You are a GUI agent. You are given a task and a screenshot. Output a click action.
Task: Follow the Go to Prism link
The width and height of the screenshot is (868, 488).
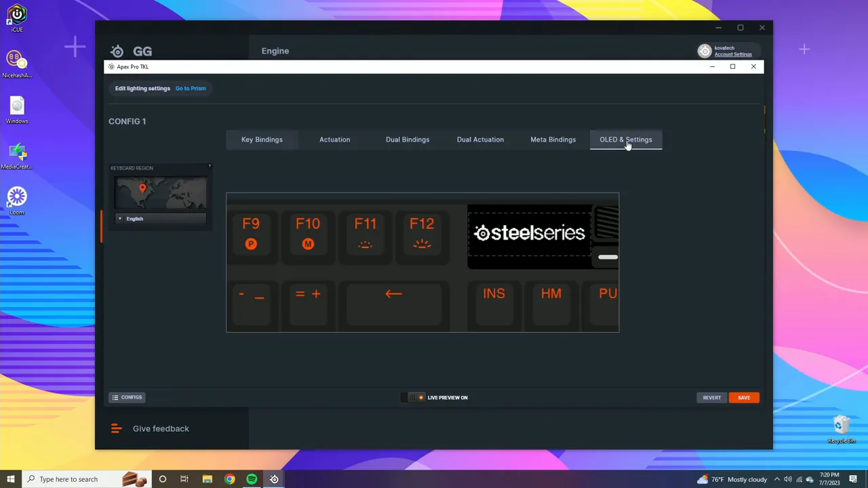[191, 88]
